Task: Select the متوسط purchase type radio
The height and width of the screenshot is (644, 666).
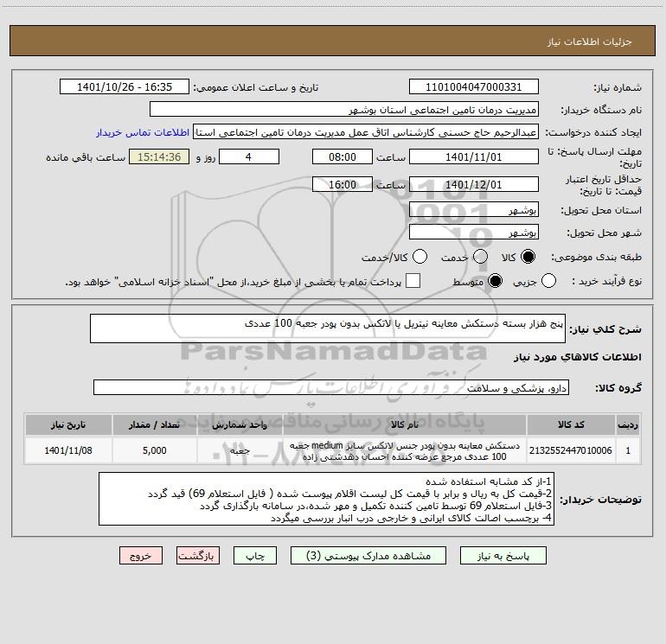Action: [495, 281]
